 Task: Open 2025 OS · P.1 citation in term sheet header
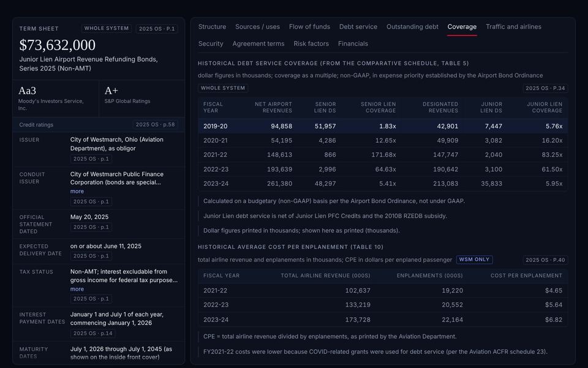click(157, 29)
